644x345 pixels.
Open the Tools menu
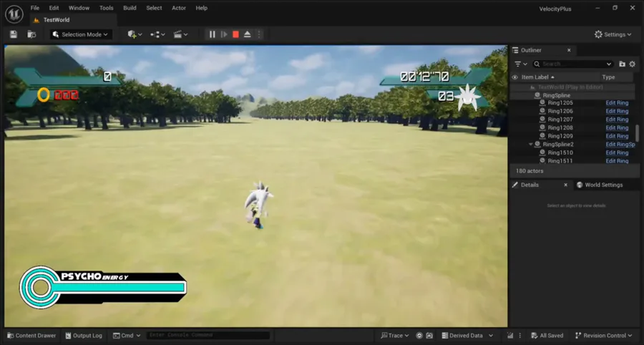(107, 8)
